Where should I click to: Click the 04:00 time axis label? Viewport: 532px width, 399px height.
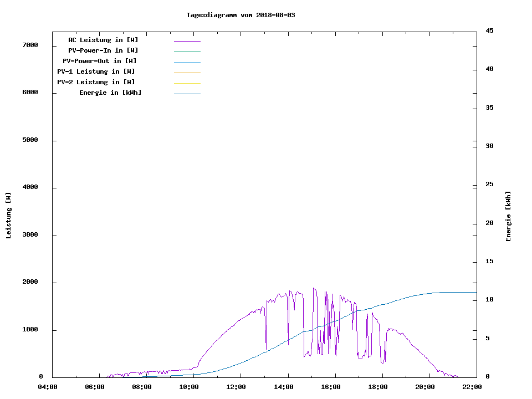47,387
